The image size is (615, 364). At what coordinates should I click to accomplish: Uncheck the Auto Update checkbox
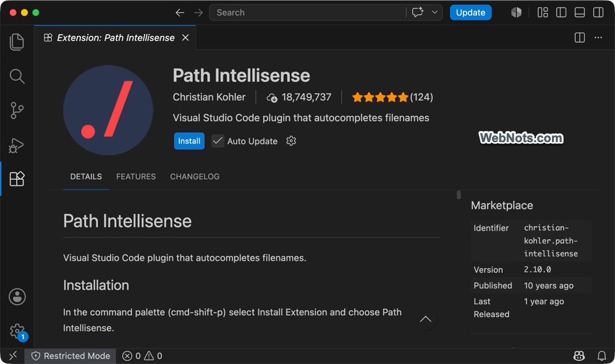point(218,141)
